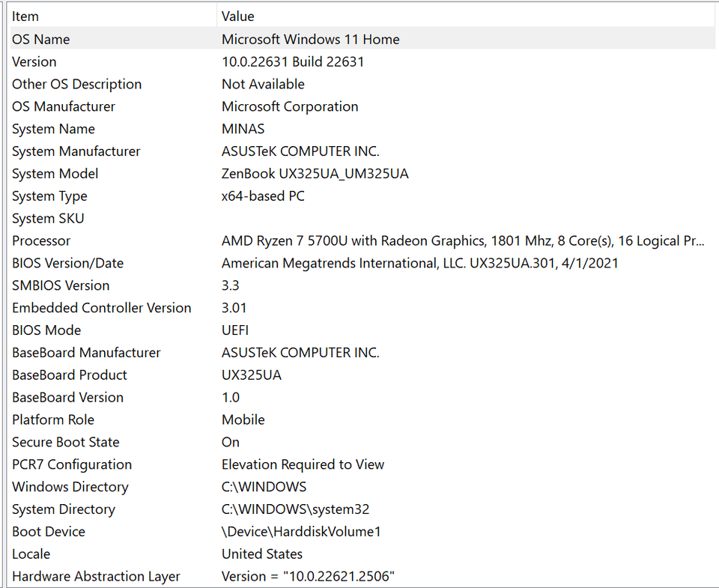This screenshot has height=588, width=719.
Task: Select the empty System SKU row
Action: tap(48, 219)
